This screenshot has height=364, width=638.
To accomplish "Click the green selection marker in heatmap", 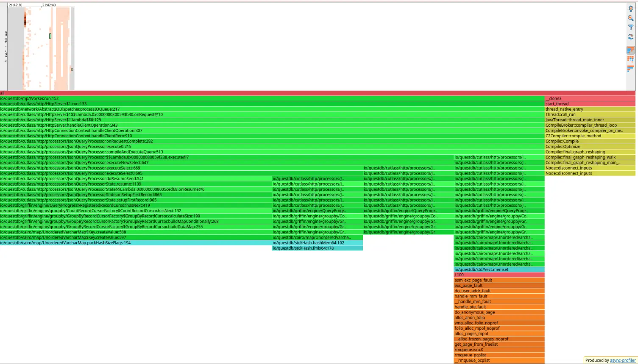I will point(50,36).
